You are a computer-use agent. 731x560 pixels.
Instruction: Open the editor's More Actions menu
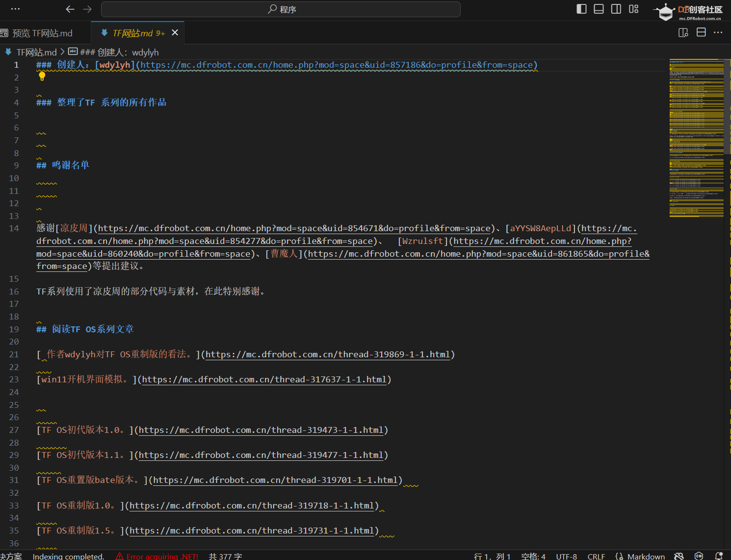click(718, 32)
